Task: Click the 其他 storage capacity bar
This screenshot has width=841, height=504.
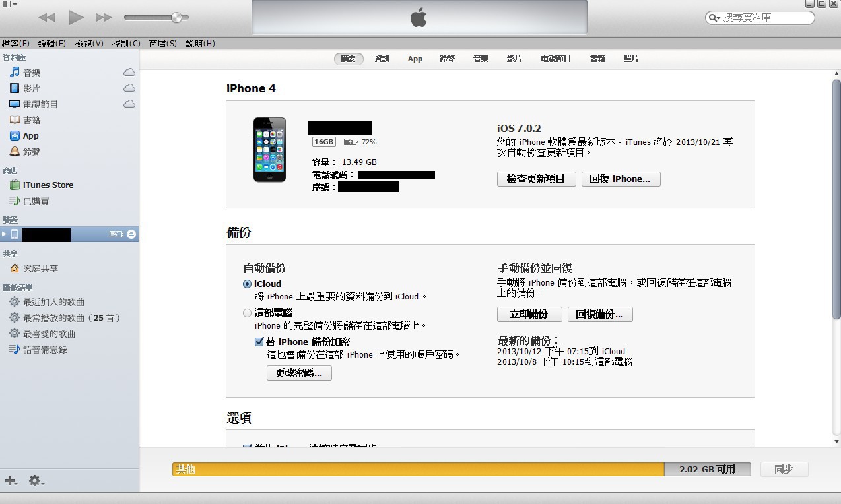Action: [419, 469]
